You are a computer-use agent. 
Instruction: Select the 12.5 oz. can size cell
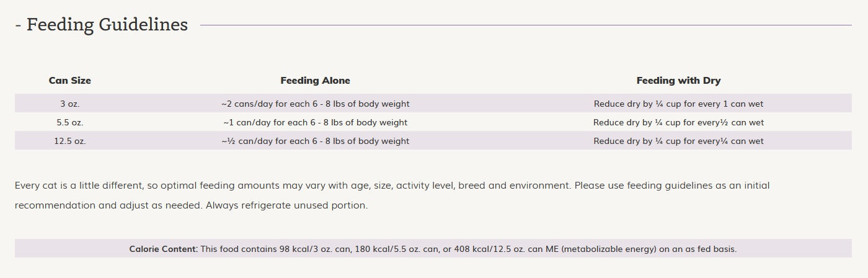(70, 141)
